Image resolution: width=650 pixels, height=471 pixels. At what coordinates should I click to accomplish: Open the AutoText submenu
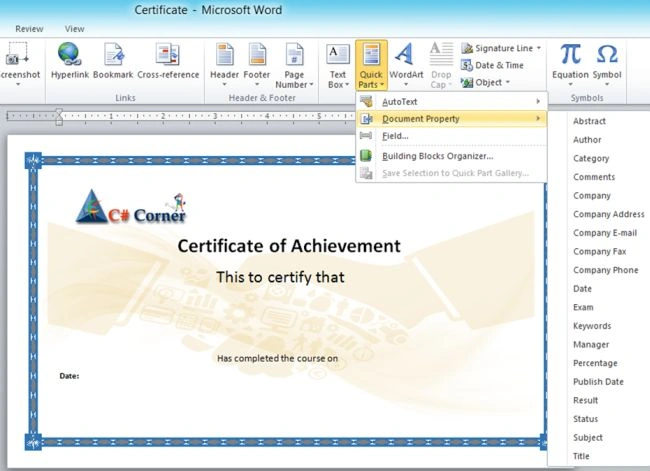coord(451,101)
